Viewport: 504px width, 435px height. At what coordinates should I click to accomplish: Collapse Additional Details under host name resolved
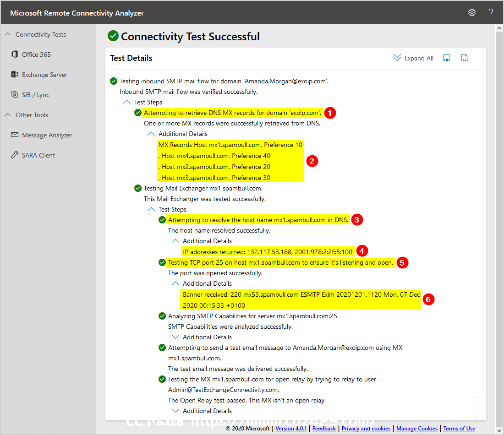175,241
